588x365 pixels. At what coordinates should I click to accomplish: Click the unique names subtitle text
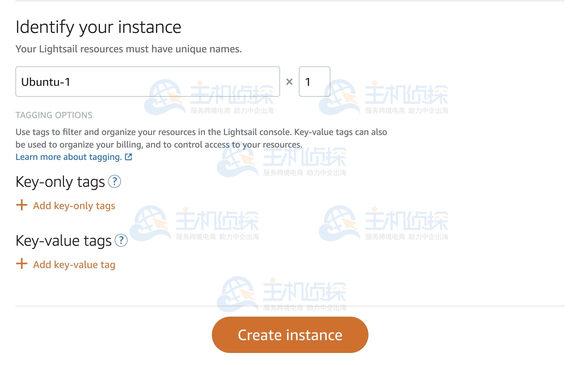pos(129,49)
